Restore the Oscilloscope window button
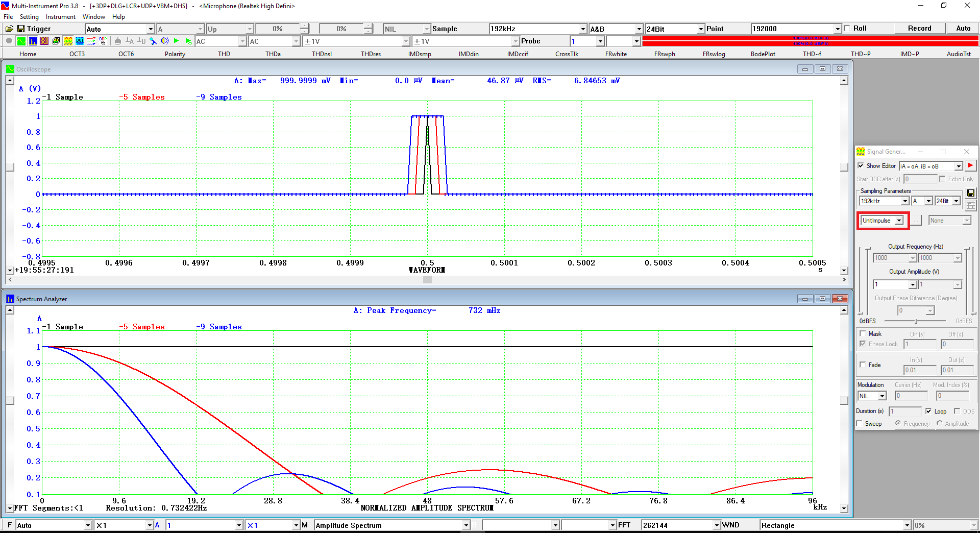Screen dimensions: 980x533 822,69
